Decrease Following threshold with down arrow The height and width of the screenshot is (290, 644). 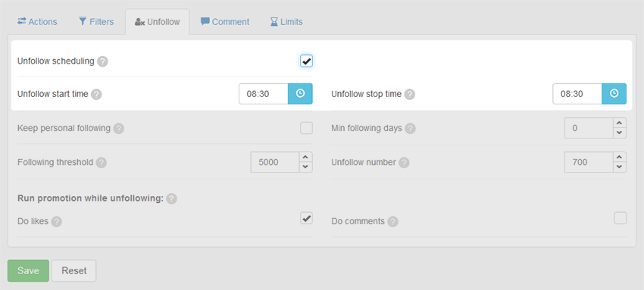(305, 167)
